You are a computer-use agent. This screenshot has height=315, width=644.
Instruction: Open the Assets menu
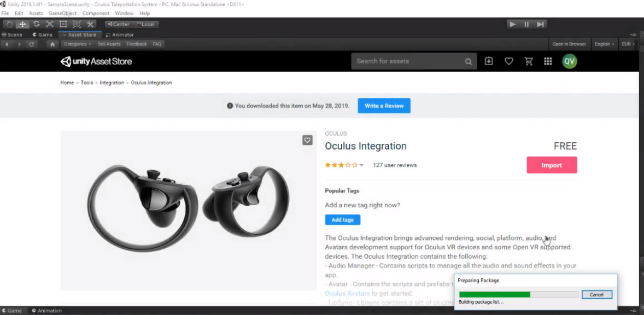(36, 13)
